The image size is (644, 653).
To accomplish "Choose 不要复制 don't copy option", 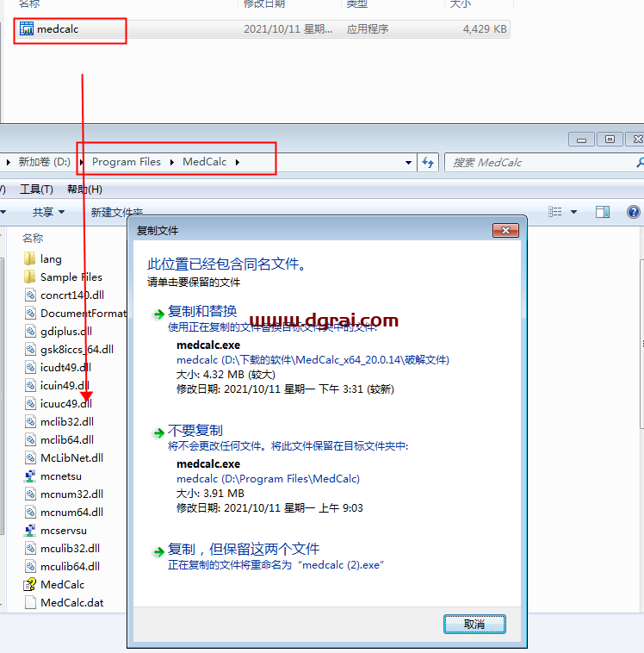I will 195,430.
